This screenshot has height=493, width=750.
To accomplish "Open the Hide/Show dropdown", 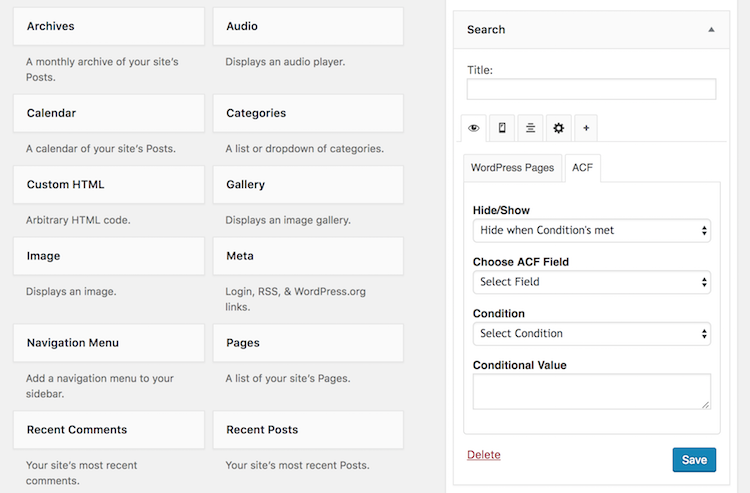I will coord(591,230).
